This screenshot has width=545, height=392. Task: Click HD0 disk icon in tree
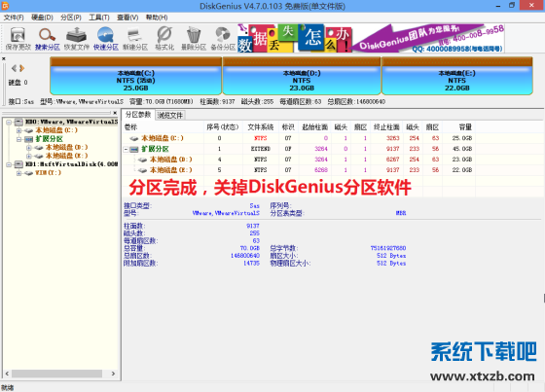18,122
